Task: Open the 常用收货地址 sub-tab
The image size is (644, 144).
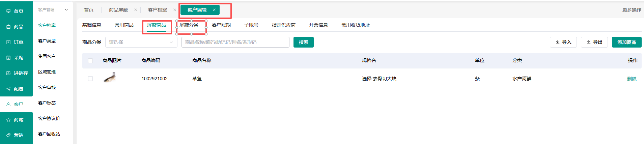Action: (356, 25)
